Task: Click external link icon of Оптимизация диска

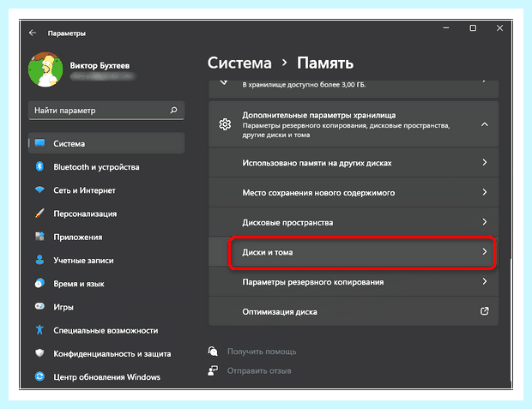Action: 485,311
